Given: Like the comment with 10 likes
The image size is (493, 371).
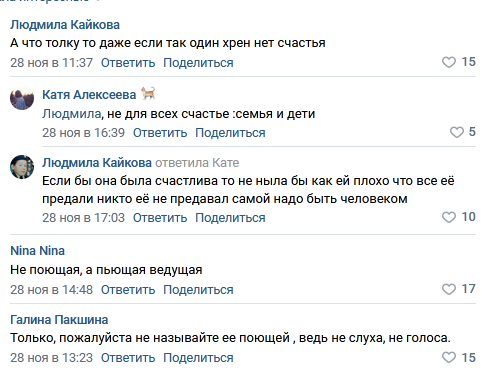Looking at the screenshot, I should pyautogui.click(x=448, y=217).
